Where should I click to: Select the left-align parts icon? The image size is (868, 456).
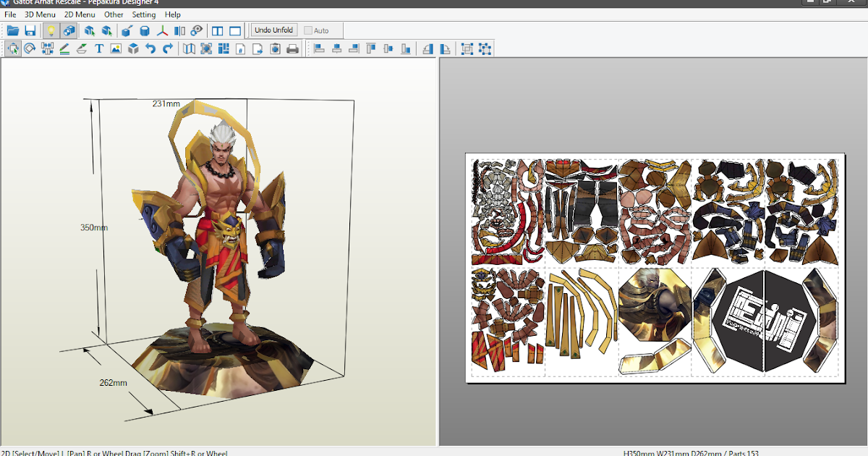319,48
